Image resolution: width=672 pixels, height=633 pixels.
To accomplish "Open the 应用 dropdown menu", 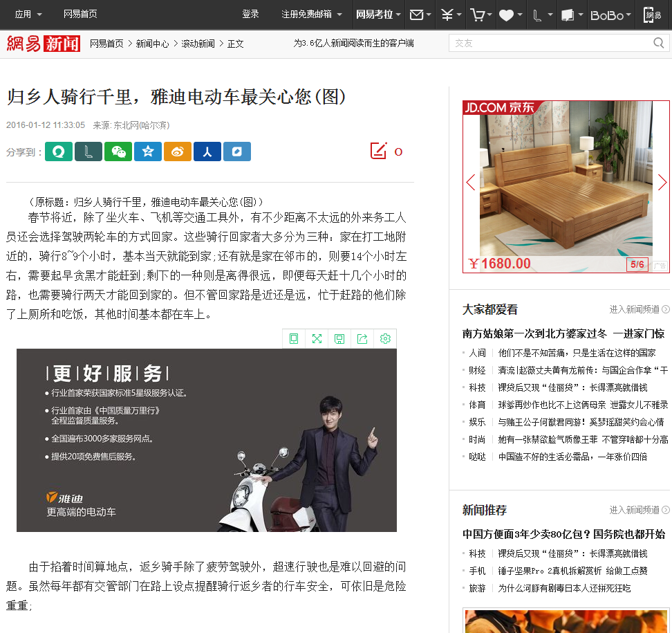I will coord(28,14).
